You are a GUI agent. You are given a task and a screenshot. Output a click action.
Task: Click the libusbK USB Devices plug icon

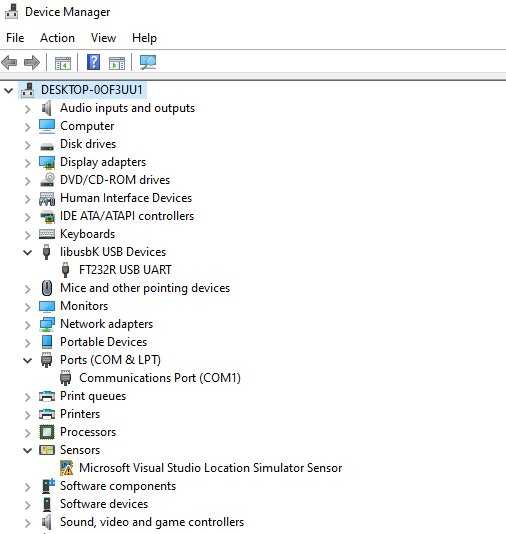tap(46, 252)
